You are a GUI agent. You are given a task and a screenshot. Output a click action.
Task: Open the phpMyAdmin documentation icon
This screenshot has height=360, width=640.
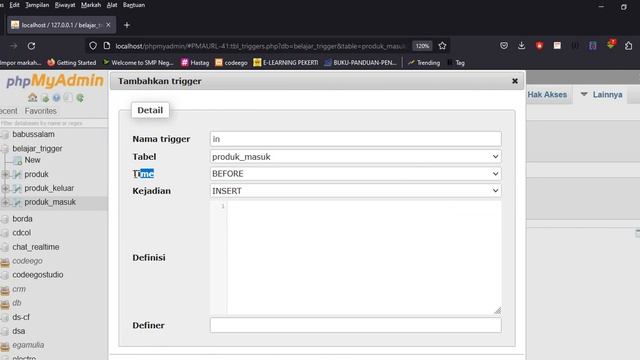point(56,98)
